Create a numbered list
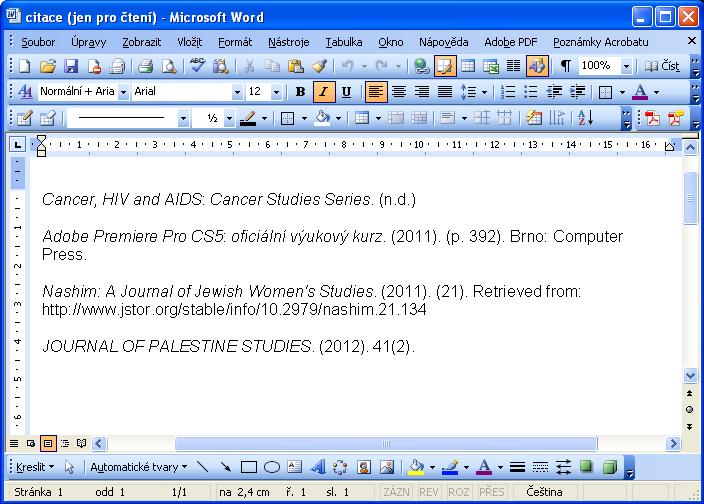 click(508, 92)
